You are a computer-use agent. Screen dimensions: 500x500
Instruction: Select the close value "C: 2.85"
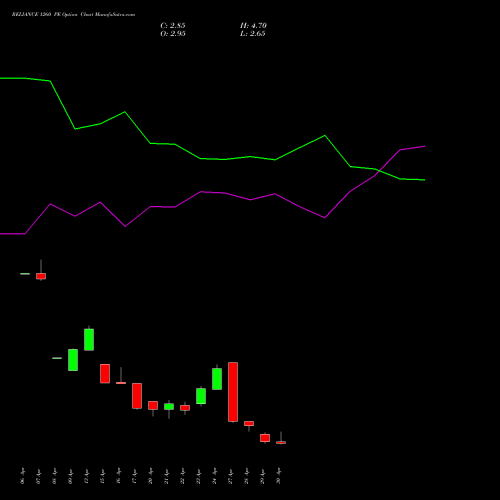click(173, 26)
